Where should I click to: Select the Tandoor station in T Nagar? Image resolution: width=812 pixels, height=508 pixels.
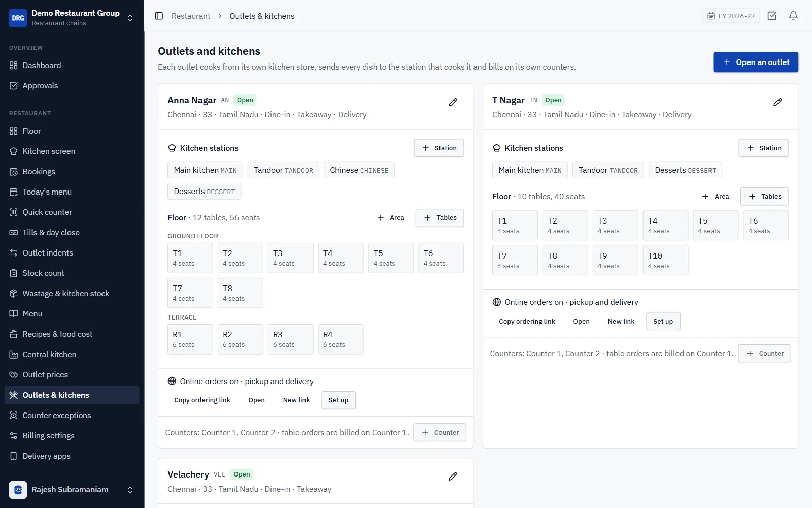coord(608,170)
